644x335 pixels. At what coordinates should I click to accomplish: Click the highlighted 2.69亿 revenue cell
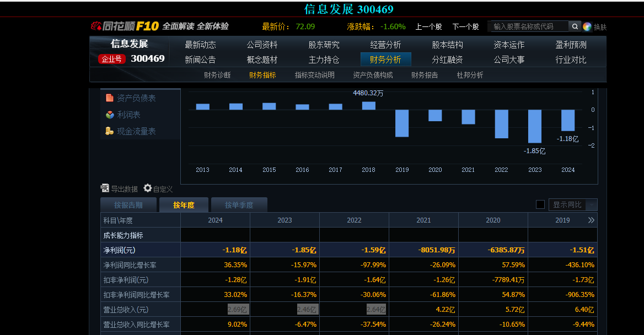238,310
